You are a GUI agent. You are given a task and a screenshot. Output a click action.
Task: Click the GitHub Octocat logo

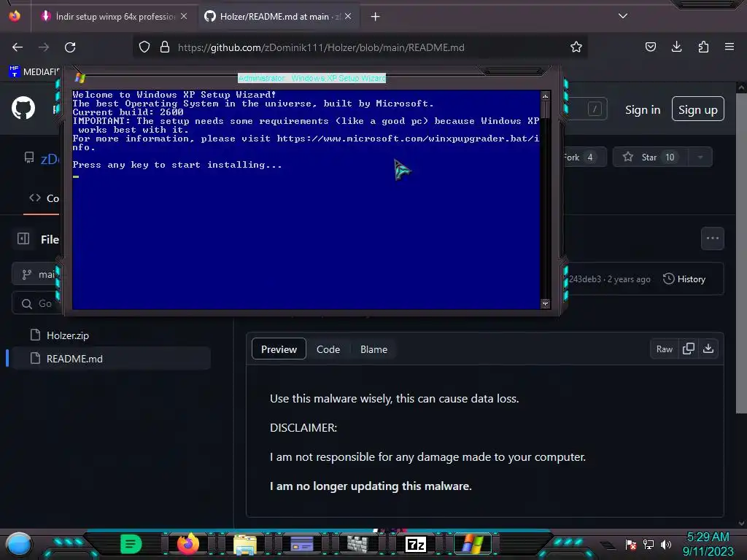[23, 108]
